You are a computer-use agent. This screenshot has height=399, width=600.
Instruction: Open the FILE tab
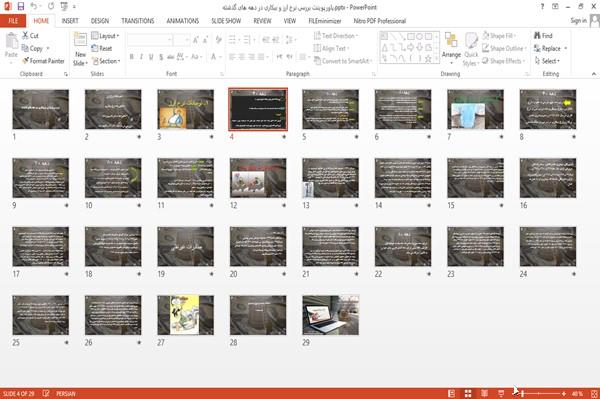coord(13,21)
